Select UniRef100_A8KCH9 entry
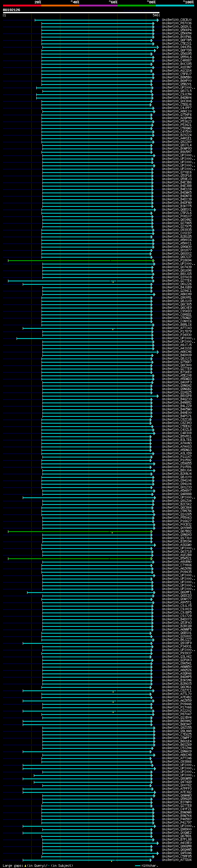 (x=176, y=294)
